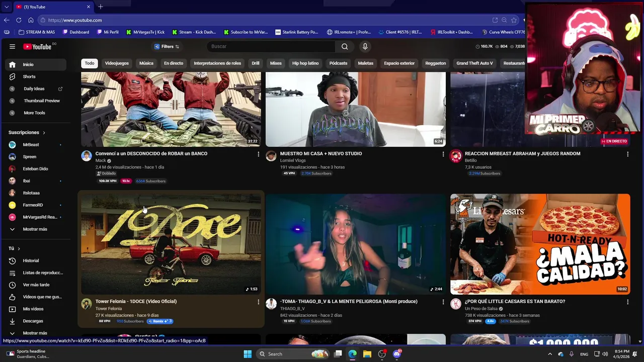Select the Todo filter chip
This screenshot has height=362, width=644.
(x=90, y=63)
